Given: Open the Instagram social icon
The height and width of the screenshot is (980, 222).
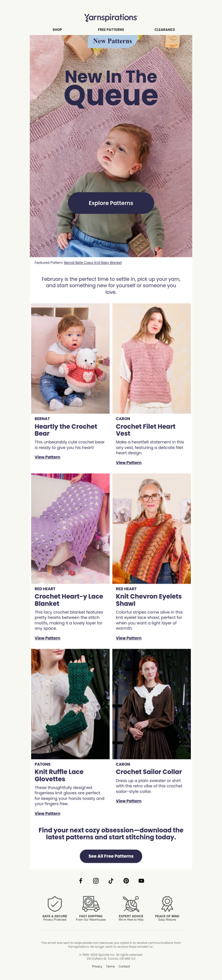Looking at the screenshot, I should click(x=95, y=880).
